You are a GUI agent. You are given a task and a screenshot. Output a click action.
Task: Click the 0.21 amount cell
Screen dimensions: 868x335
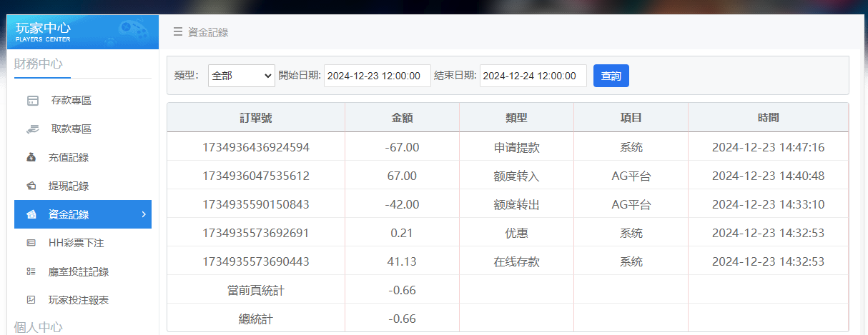[402, 233]
